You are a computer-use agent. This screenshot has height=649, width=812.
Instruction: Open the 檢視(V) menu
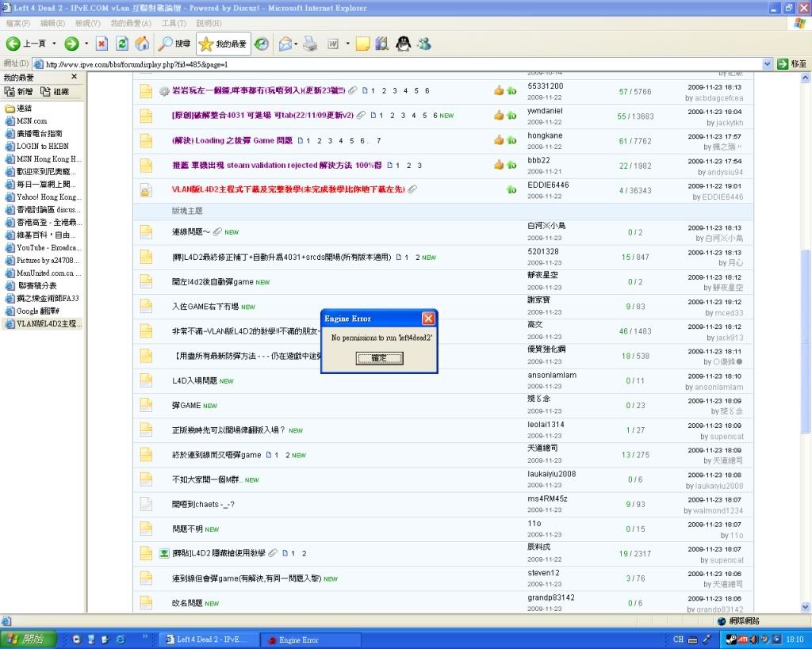point(86,24)
